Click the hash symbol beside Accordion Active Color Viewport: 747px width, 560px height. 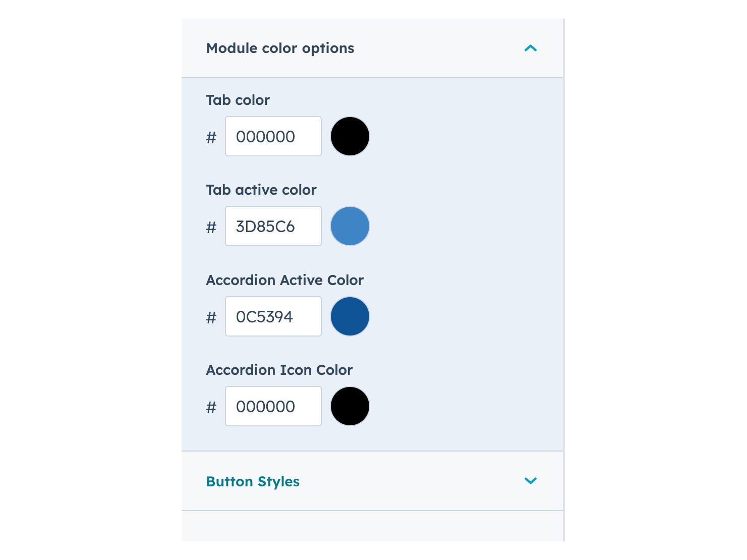pos(211,316)
